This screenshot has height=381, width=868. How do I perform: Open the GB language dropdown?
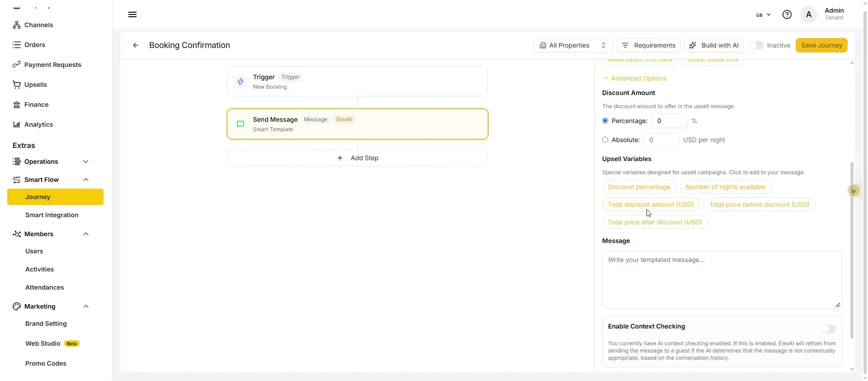click(x=763, y=15)
